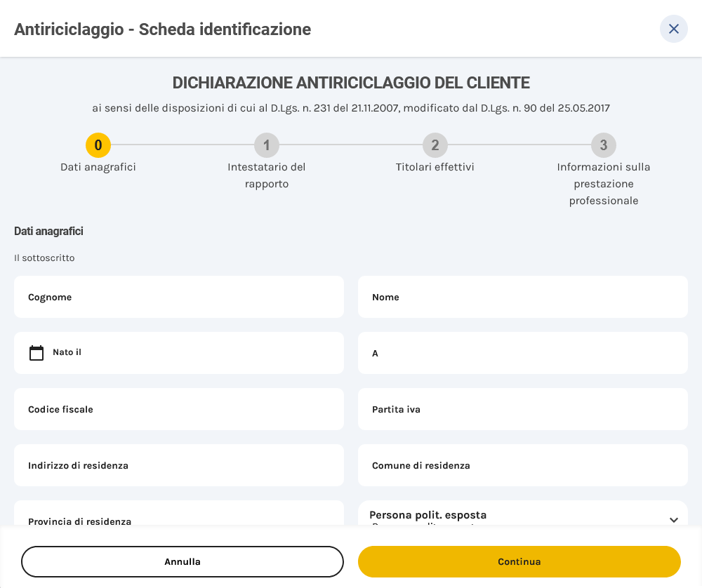Click the Provincia di residenza input field
This screenshot has width=702, height=588.
point(179,519)
